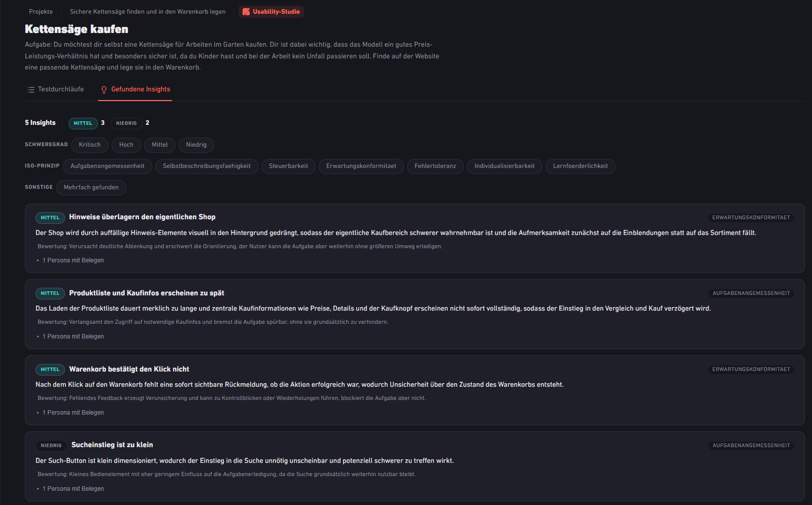Filter by Aufgabenangemessenheit ISO principle
Image resolution: width=812 pixels, height=505 pixels.
108,166
